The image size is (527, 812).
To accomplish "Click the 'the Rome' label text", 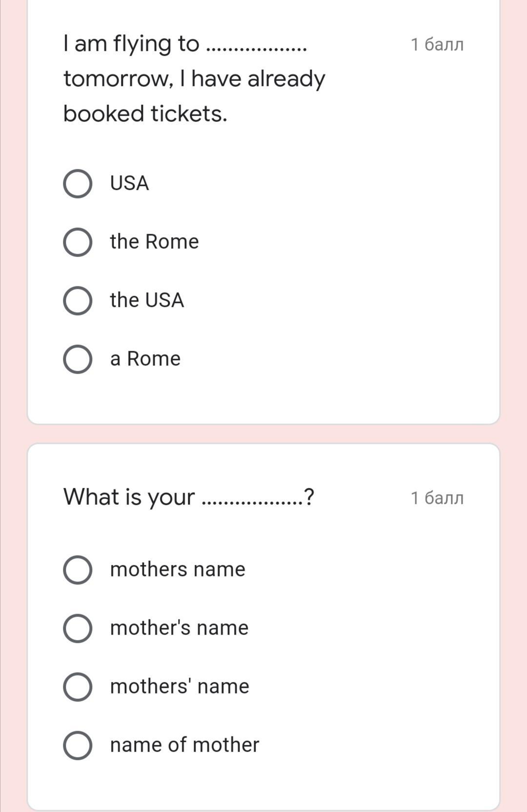I will [154, 242].
